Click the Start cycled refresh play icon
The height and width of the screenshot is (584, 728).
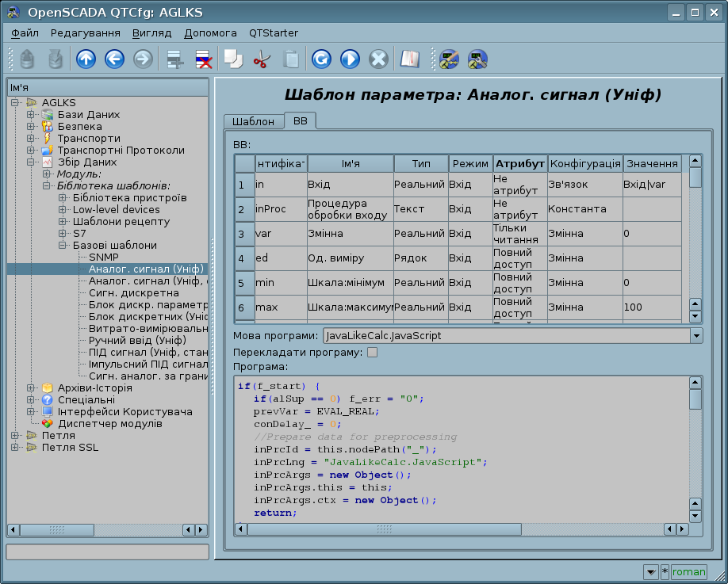[x=350, y=59]
